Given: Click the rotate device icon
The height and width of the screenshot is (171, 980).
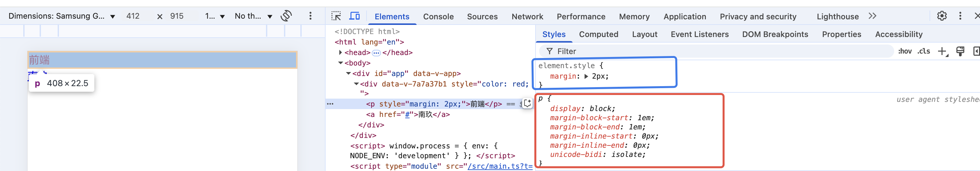Looking at the screenshot, I should pyautogui.click(x=286, y=16).
